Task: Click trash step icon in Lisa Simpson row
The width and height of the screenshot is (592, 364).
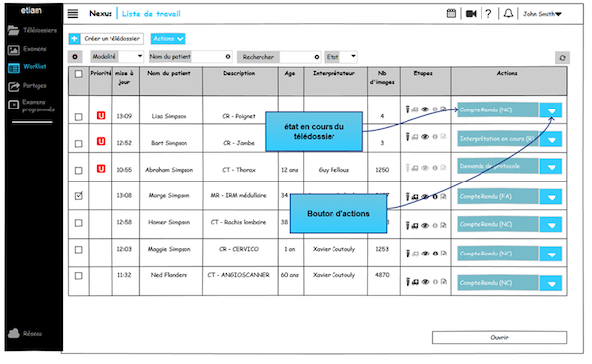Action: tap(407, 109)
